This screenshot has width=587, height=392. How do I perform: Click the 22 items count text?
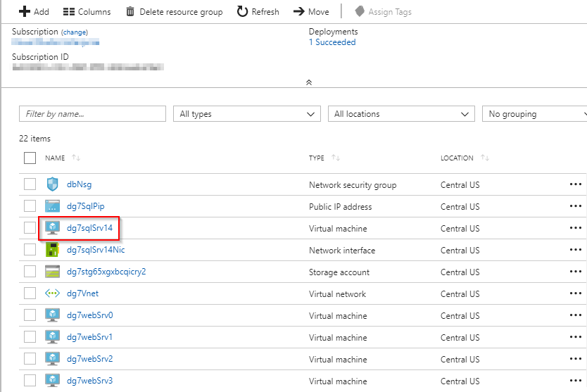click(34, 139)
